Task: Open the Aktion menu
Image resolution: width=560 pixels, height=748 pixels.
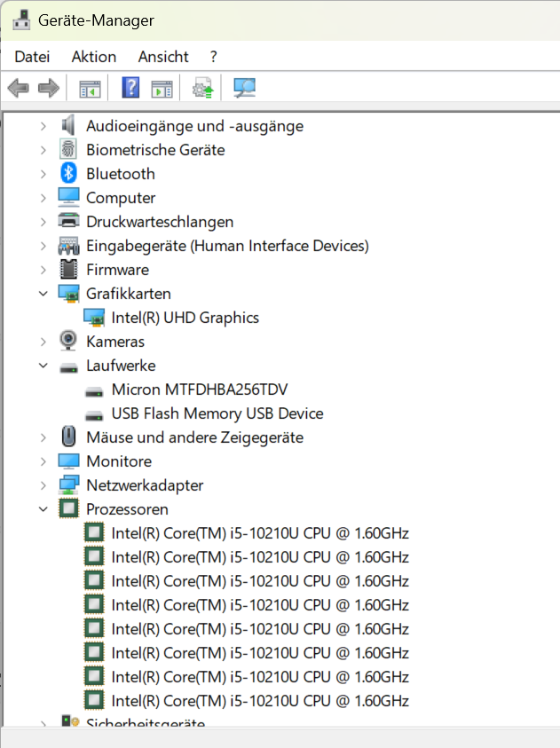Action: click(x=93, y=57)
